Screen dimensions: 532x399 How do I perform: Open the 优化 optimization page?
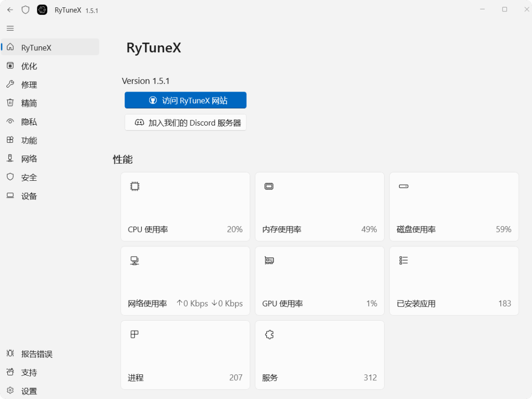point(29,66)
